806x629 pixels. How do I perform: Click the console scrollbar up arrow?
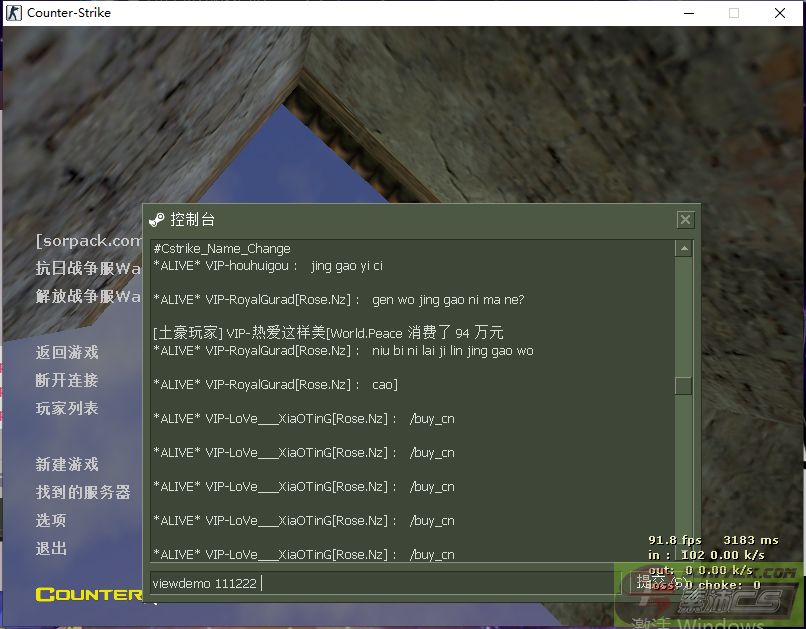pyautogui.click(x=684, y=249)
